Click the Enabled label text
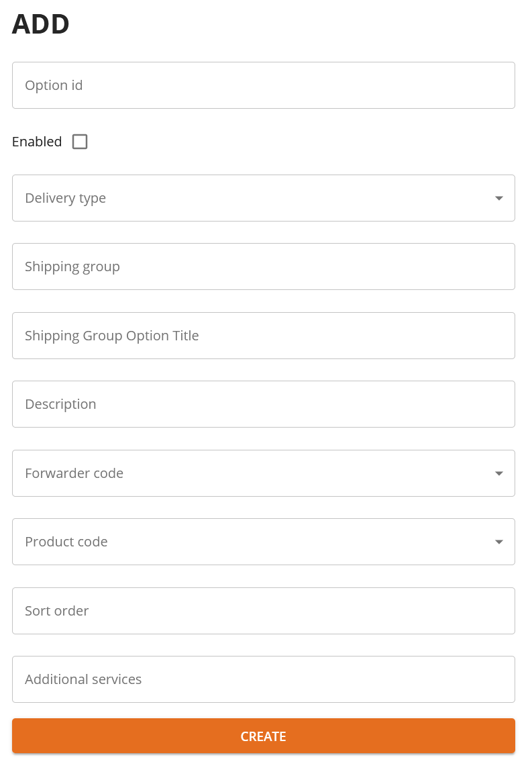Viewport: 532px width, 778px height. pos(37,142)
